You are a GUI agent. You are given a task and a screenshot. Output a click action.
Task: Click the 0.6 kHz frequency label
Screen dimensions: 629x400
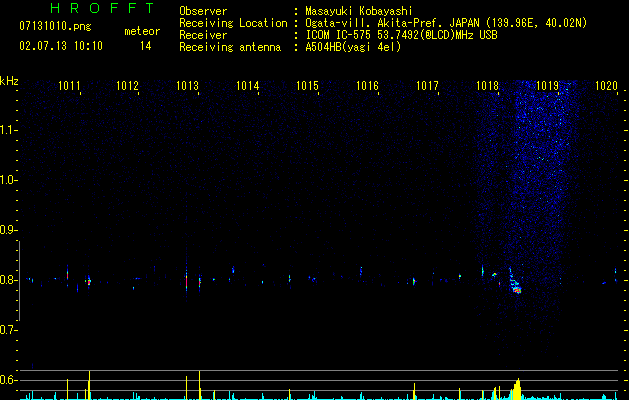8,380
